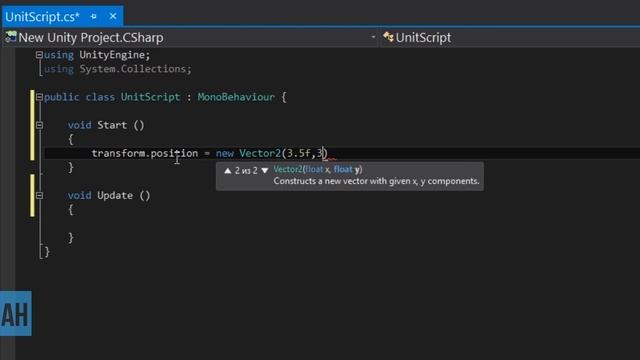Viewport: 640px width, 360px height.
Task: Click the project icon beside New Unity Project.CSharp
Action: pos(11,37)
